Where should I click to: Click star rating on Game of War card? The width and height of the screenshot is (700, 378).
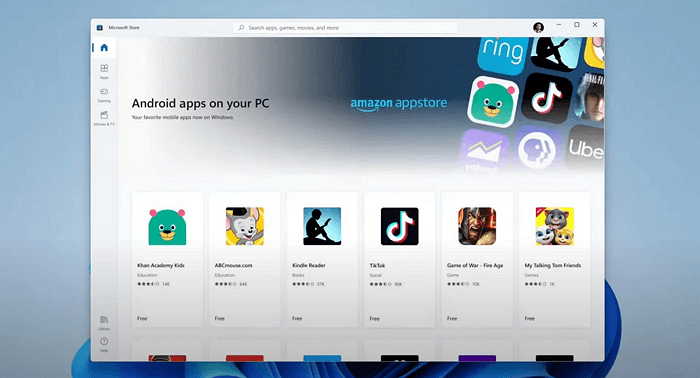[x=458, y=284]
